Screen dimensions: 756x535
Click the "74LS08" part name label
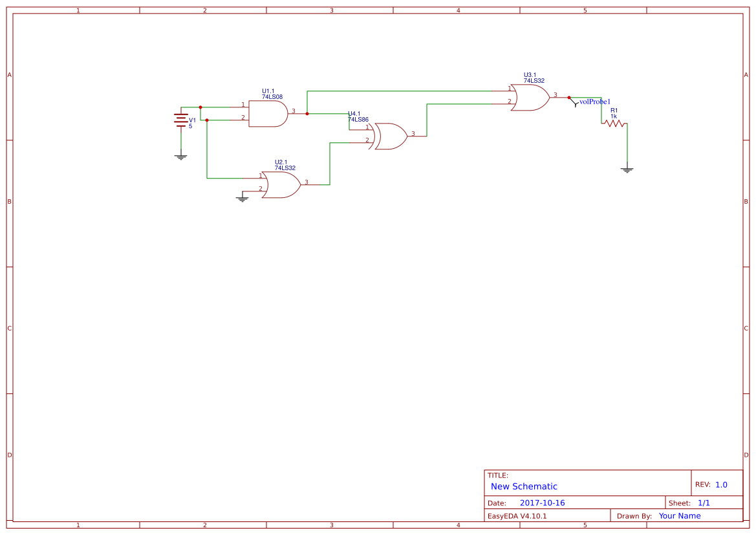pos(272,97)
